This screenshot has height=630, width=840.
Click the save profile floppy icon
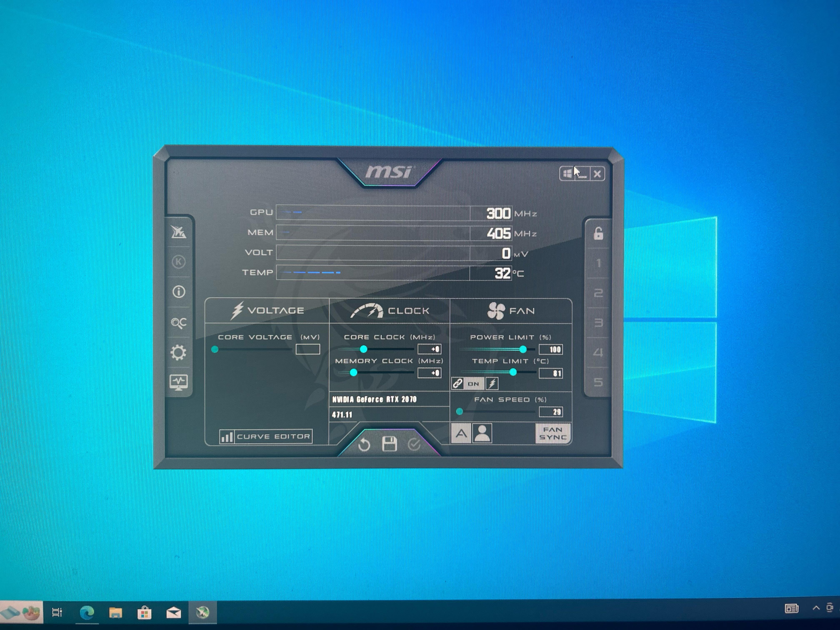click(389, 444)
